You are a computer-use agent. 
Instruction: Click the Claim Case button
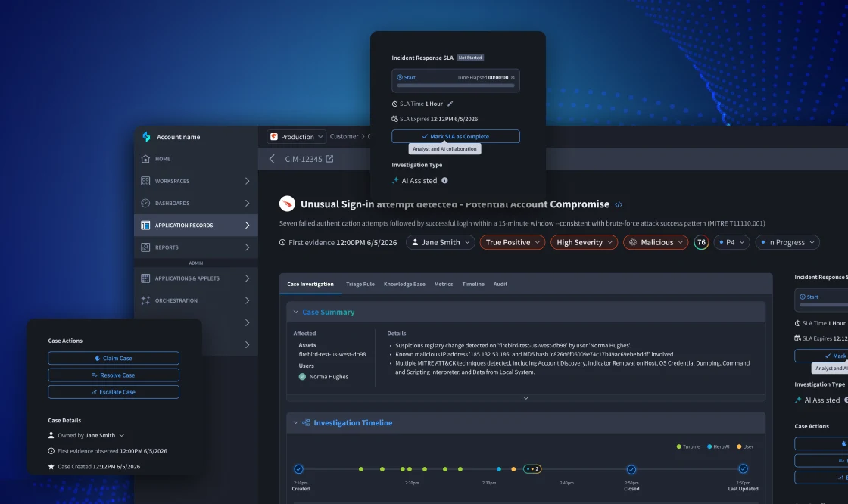click(114, 358)
